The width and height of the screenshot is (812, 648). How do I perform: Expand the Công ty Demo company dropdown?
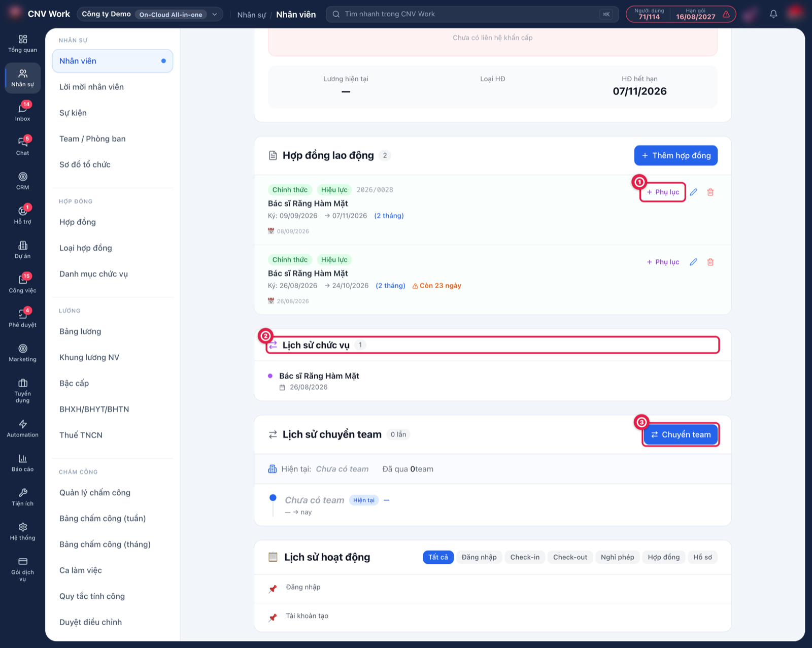[x=150, y=14]
